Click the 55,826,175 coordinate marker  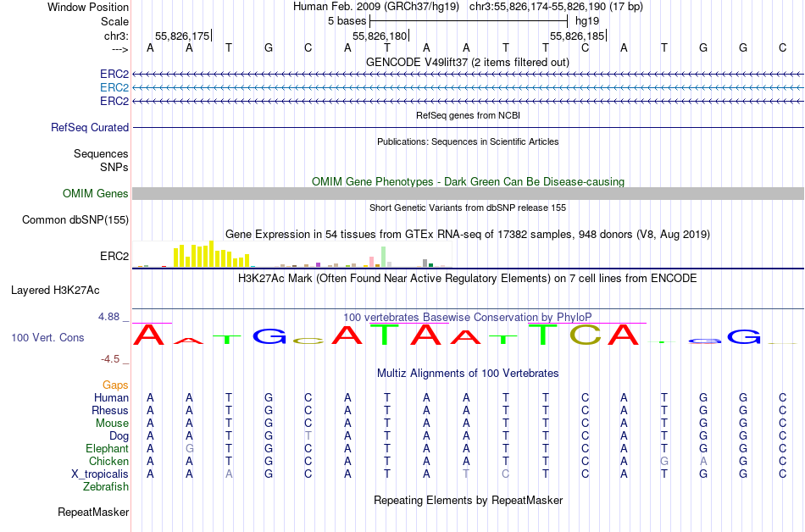(x=182, y=36)
